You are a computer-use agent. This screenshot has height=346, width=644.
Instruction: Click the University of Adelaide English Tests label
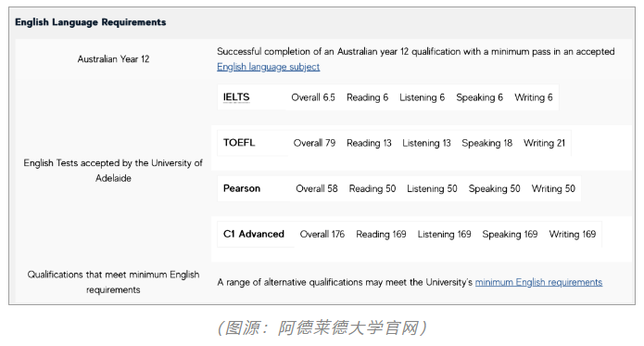point(113,171)
